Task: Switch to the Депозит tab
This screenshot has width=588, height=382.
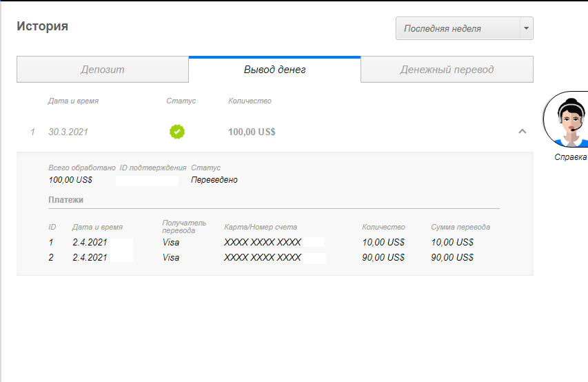Action: pos(103,70)
